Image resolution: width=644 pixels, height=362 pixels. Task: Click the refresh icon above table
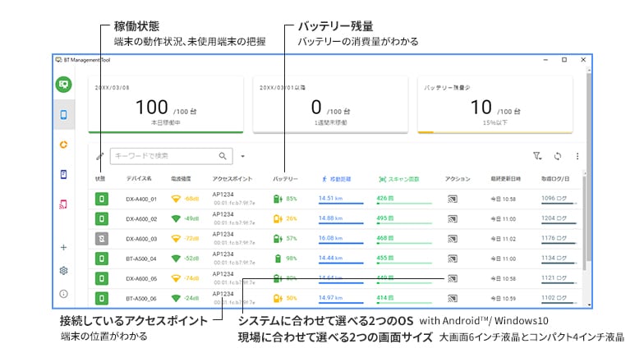click(558, 156)
